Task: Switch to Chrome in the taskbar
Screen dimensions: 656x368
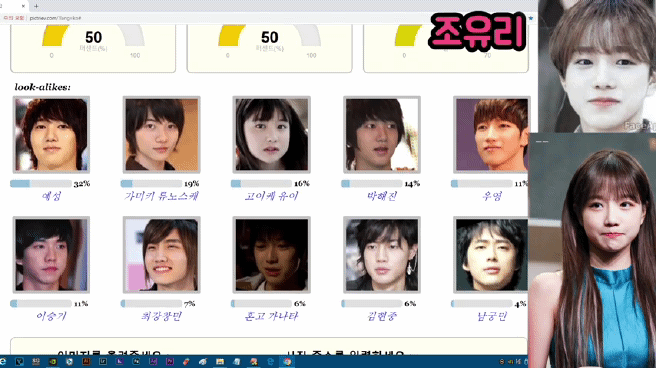Action: tap(287, 362)
